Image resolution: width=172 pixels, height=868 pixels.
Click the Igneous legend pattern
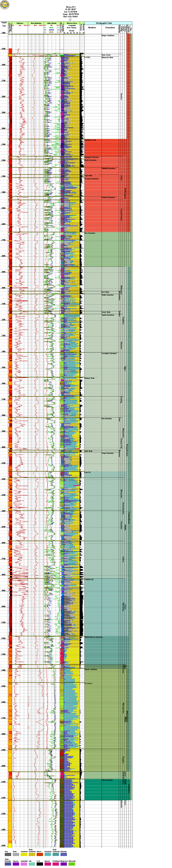point(48,864)
